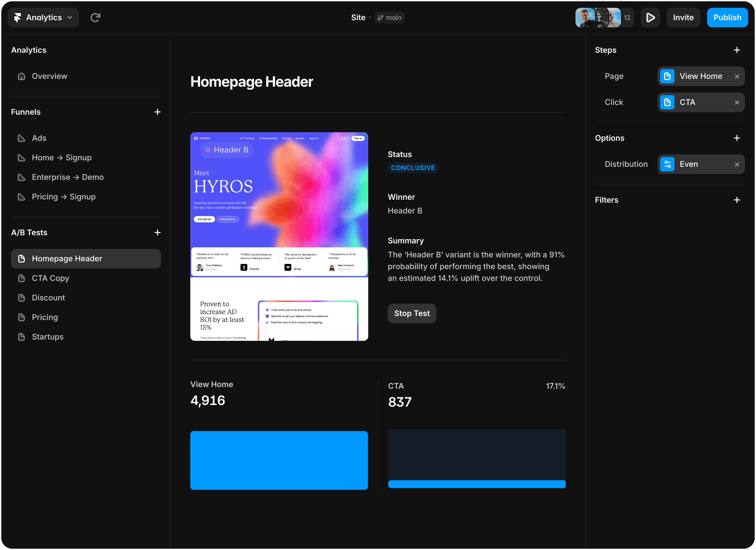Viewport: 756px width, 550px height.
Task: Open the Overview page
Action: click(86, 76)
